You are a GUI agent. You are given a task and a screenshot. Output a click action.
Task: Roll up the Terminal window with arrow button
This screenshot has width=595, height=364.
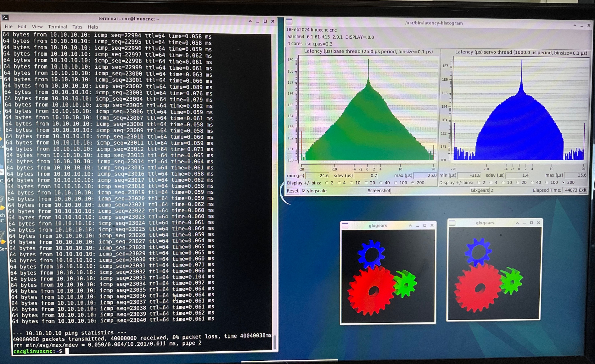tap(250, 21)
